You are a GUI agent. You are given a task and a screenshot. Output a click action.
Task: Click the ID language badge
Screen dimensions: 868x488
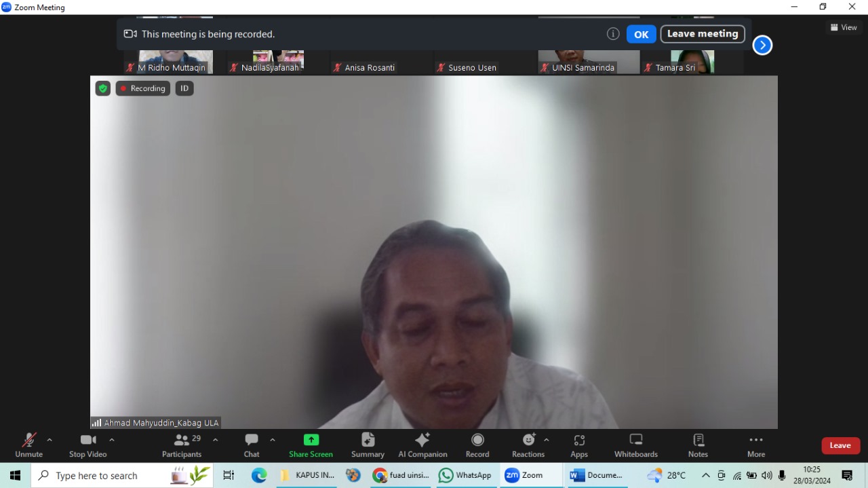coord(184,88)
